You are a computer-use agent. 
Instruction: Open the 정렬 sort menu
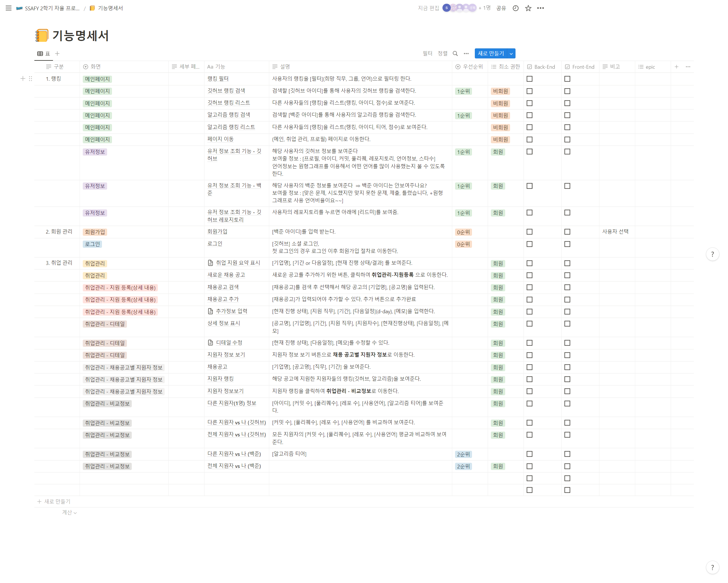click(442, 53)
